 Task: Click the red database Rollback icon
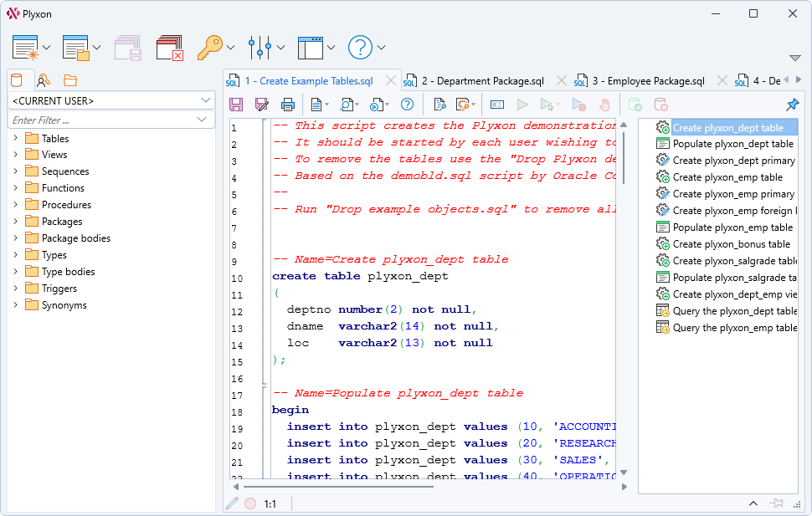(661, 105)
